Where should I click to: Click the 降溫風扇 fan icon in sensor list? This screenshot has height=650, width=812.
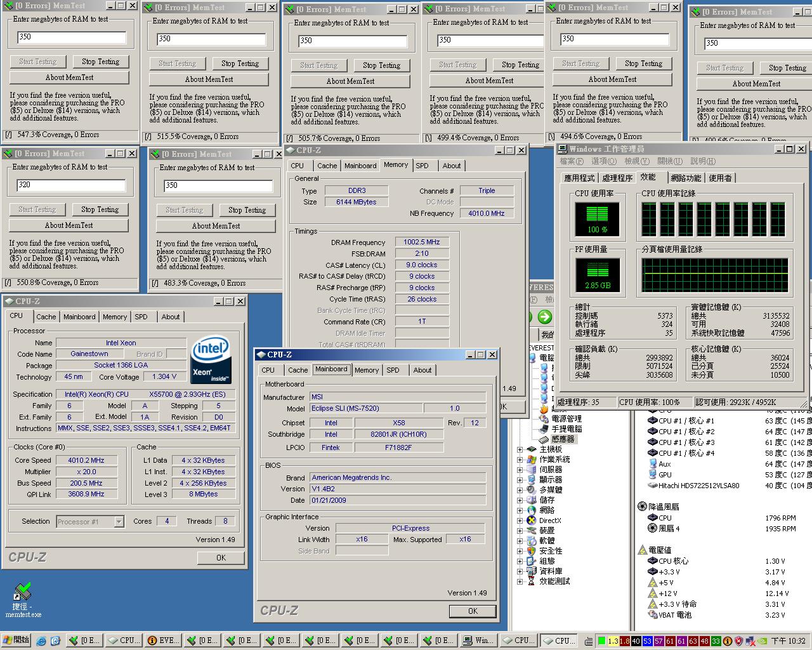click(x=642, y=507)
